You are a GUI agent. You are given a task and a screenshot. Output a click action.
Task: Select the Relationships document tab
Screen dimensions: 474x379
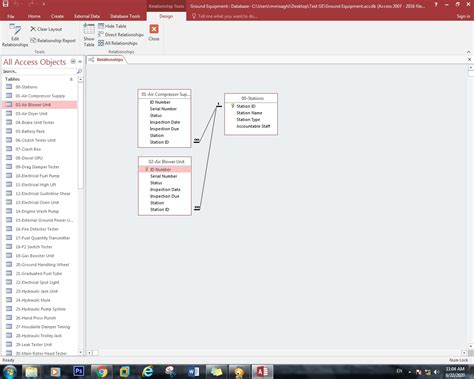pos(107,60)
